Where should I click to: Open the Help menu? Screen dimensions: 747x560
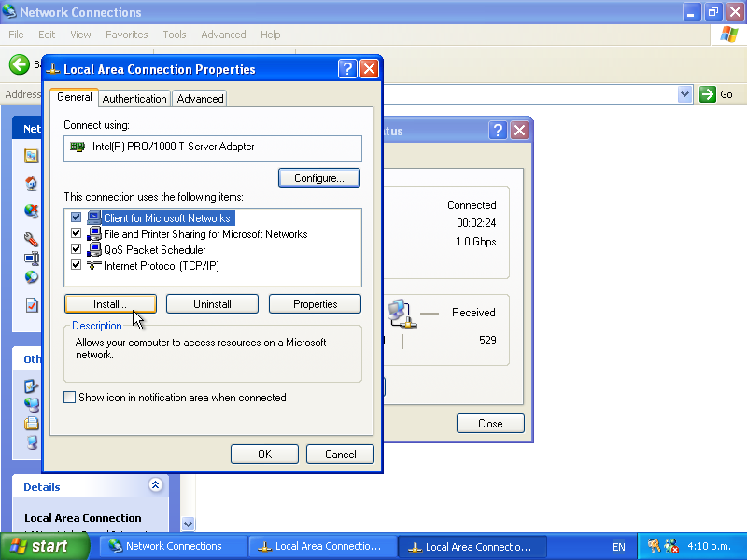(270, 35)
